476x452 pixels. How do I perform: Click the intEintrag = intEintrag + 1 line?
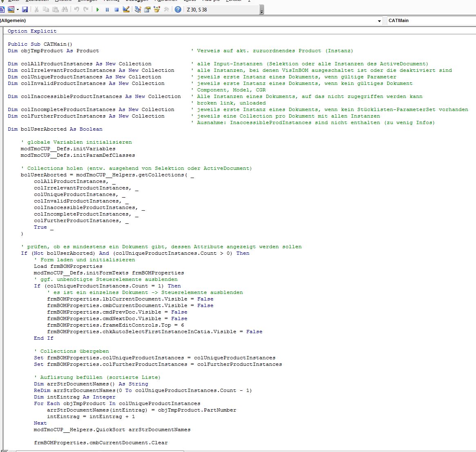click(x=91, y=416)
